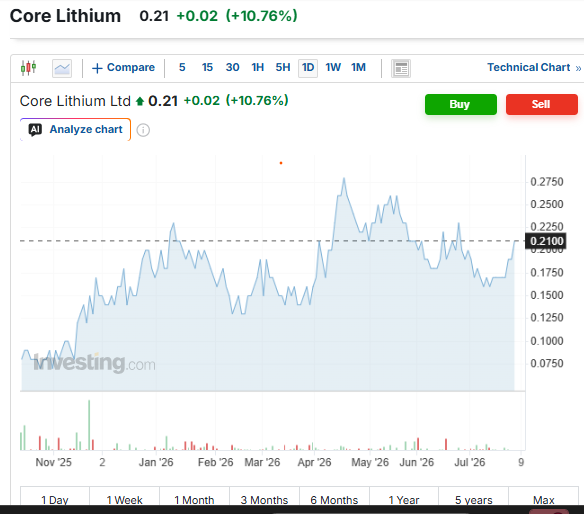This screenshot has width=584, height=514.
Task: Click the 0.1500 price axis label
Action: click(547, 295)
